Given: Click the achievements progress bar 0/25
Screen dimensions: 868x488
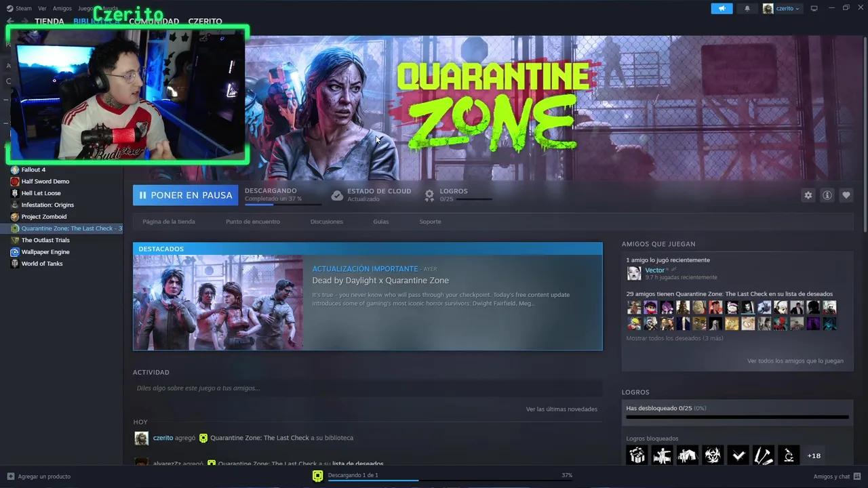Looking at the screenshot, I should (737, 417).
